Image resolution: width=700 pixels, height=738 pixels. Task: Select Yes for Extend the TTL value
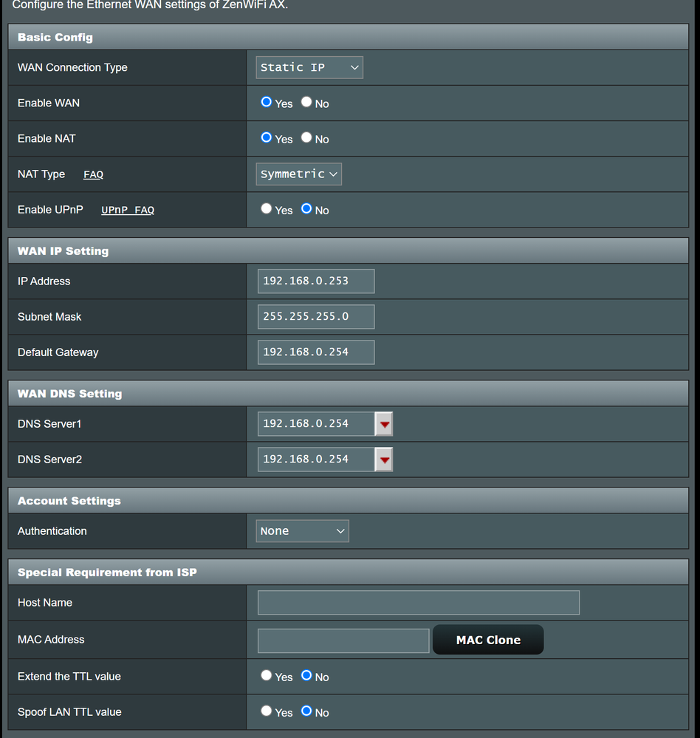click(x=267, y=676)
